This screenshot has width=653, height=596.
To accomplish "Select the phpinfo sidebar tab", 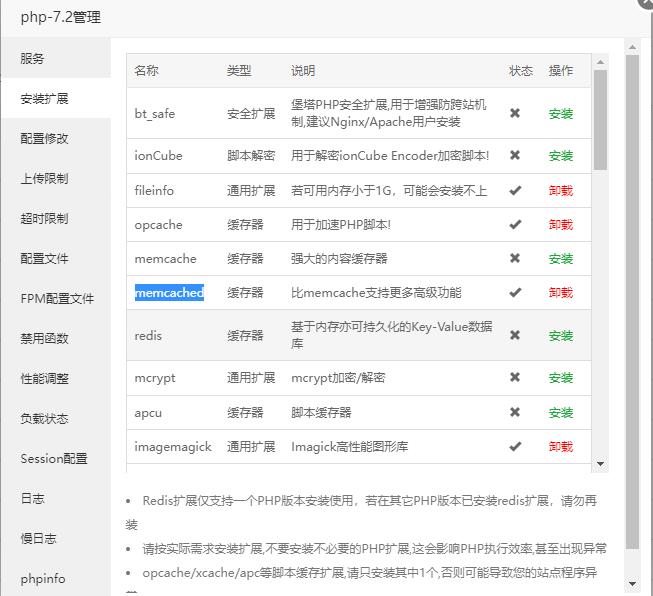I will coord(43,579).
